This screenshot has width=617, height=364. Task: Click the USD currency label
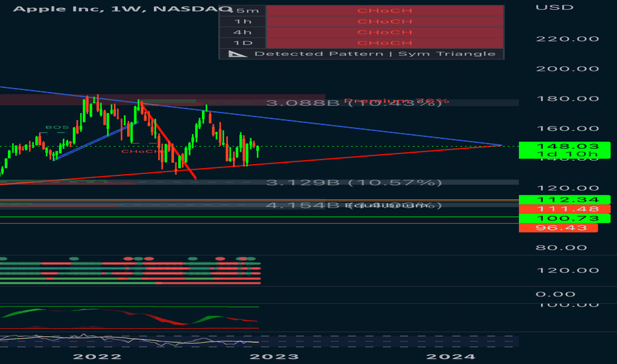point(554,7)
